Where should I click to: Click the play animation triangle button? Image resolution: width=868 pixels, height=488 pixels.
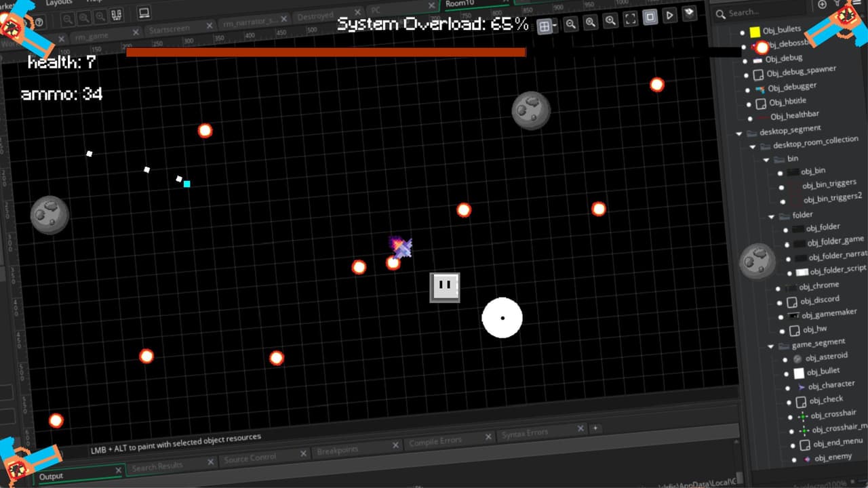coord(670,15)
